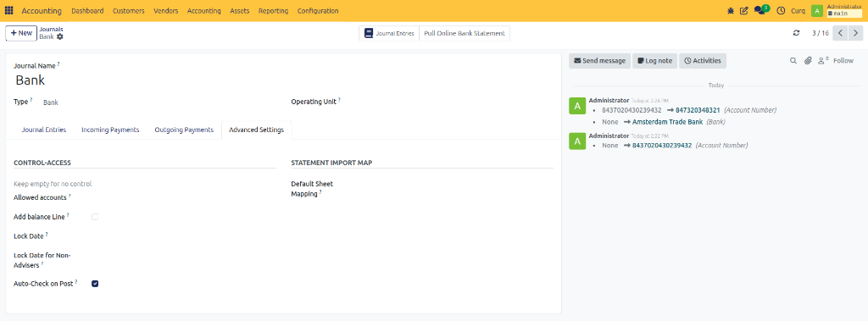Click the Journal Entries book icon
Image resolution: width=868 pixels, height=321 pixels.
(369, 33)
